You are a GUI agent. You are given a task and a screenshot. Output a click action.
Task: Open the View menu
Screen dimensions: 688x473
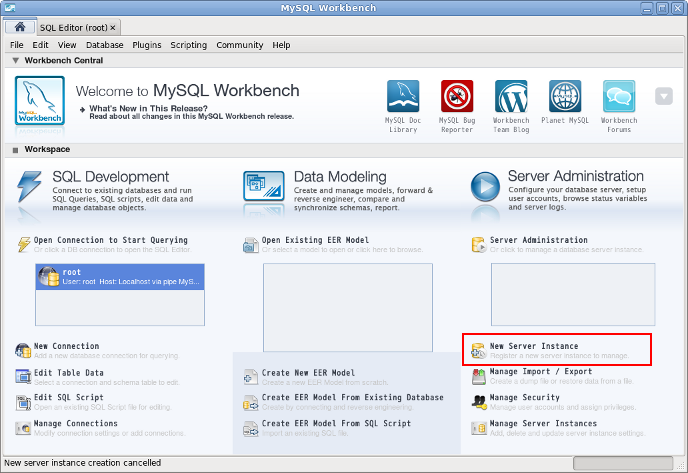[x=67, y=45]
